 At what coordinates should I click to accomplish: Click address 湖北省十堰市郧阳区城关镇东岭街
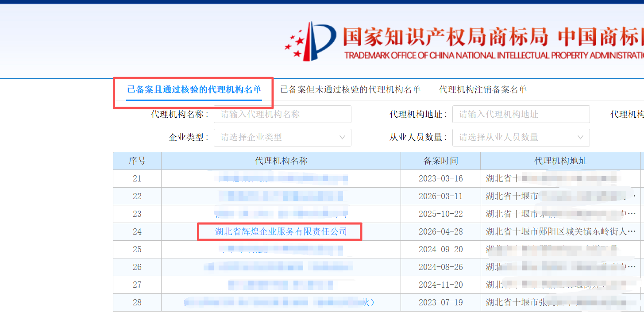coord(561,231)
